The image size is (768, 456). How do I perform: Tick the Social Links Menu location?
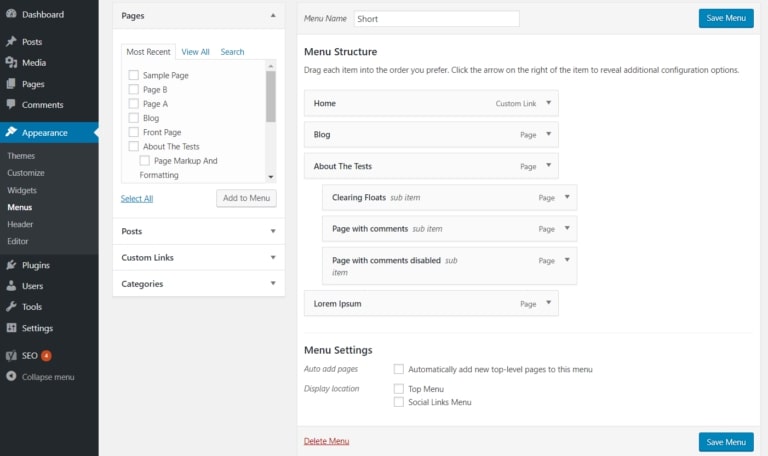point(399,402)
